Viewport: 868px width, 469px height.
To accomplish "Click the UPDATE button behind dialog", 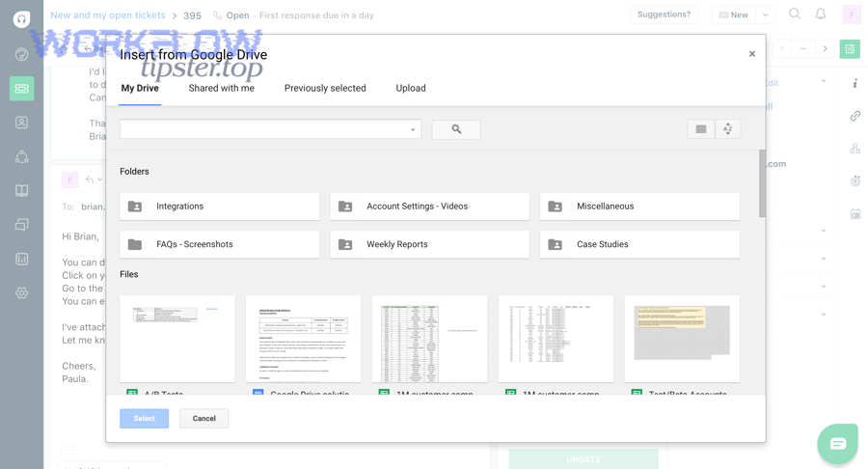I will pyautogui.click(x=583, y=459).
